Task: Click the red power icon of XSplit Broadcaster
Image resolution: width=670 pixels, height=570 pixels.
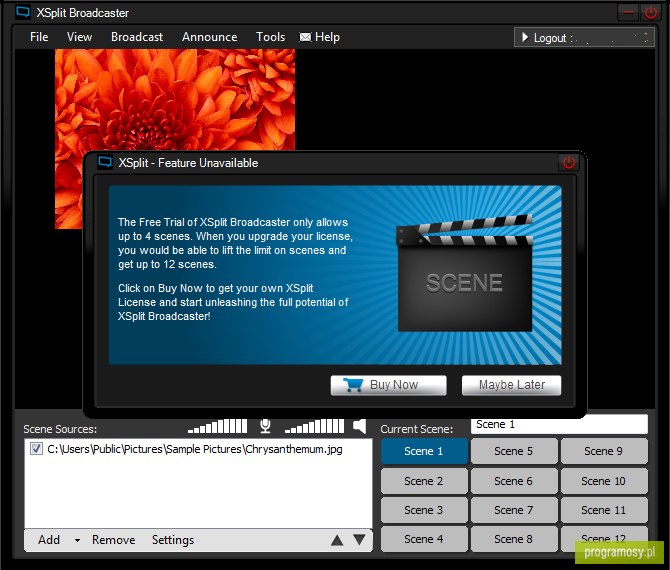Action: pos(651,13)
